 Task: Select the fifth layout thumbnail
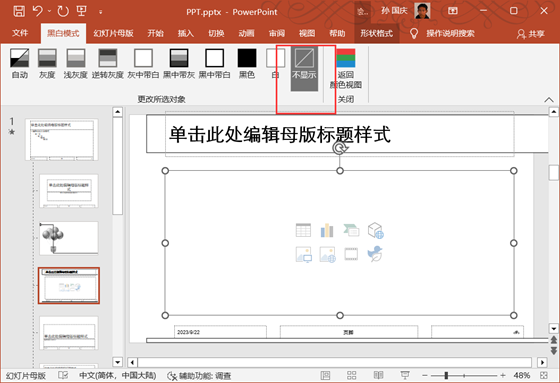tap(69, 333)
